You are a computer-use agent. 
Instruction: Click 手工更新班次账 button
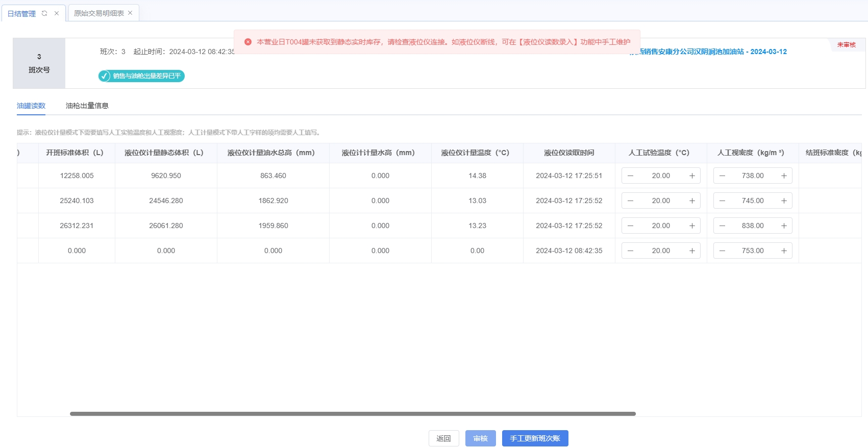(x=535, y=438)
